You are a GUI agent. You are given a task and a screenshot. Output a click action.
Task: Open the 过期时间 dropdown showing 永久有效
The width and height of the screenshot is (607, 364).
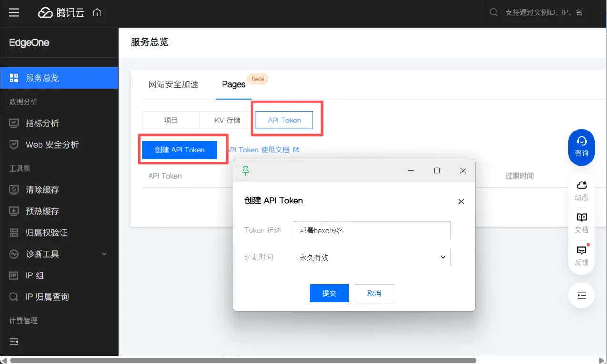pos(372,257)
